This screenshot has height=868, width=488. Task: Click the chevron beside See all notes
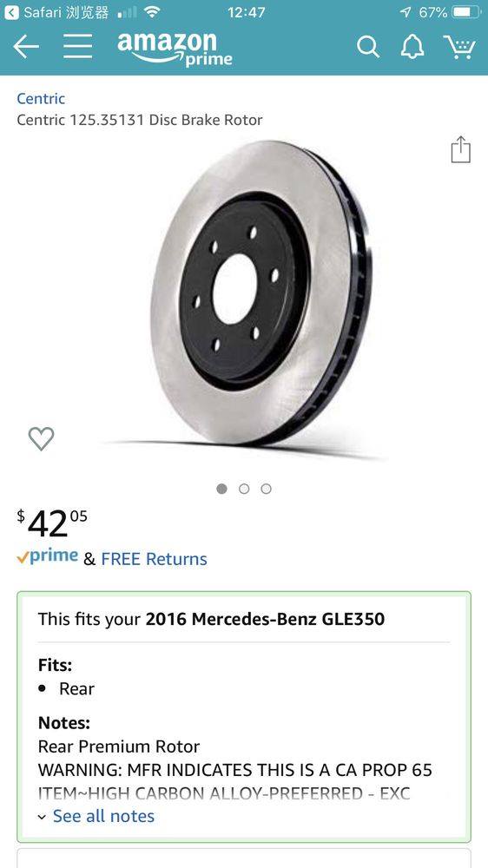click(x=42, y=817)
